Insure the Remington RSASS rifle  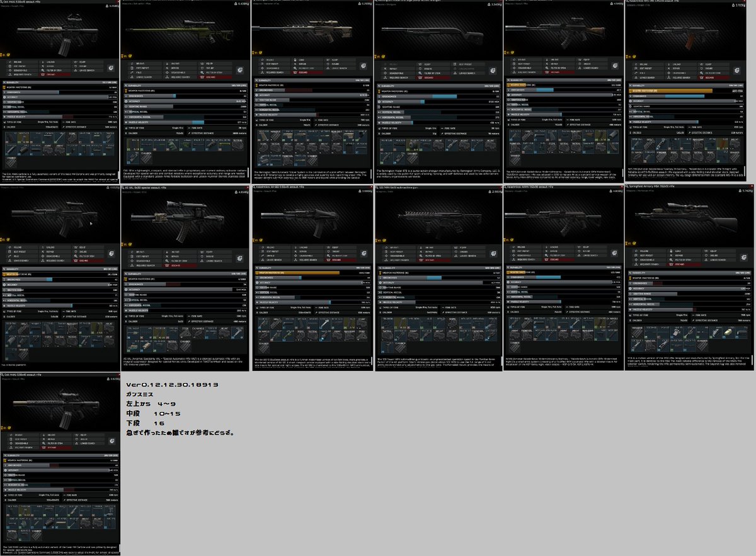coord(340,64)
